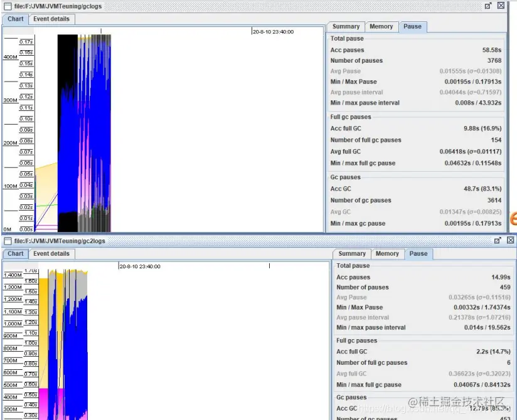
Task: Select the Pause tab in gclogs window
Action: [x=412, y=26]
